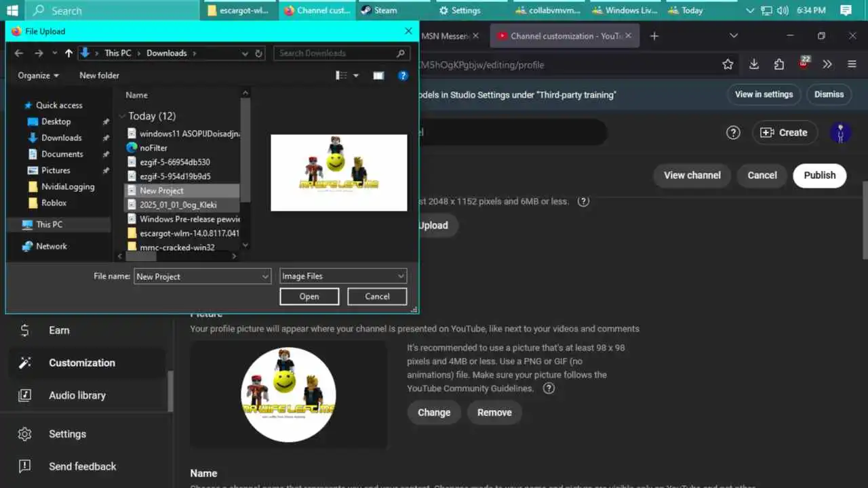868x488 pixels.
Task: Select Documents in the navigation pane
Action: pos(62,154)
